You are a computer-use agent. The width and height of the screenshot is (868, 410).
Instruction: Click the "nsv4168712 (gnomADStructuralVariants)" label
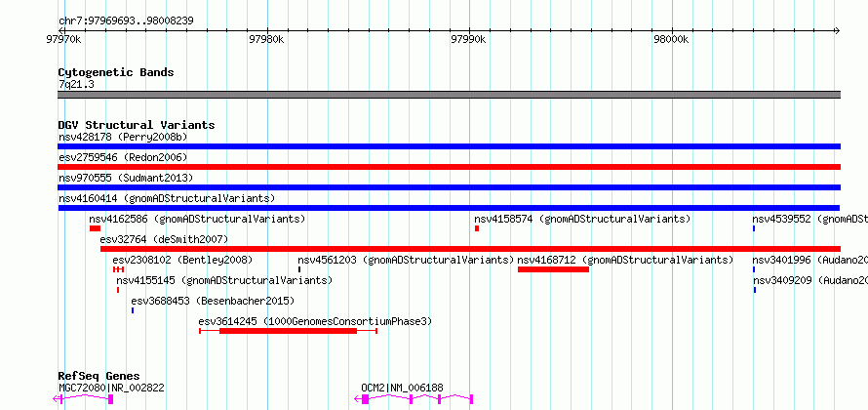pyautogui.click(x=625, y=260)
